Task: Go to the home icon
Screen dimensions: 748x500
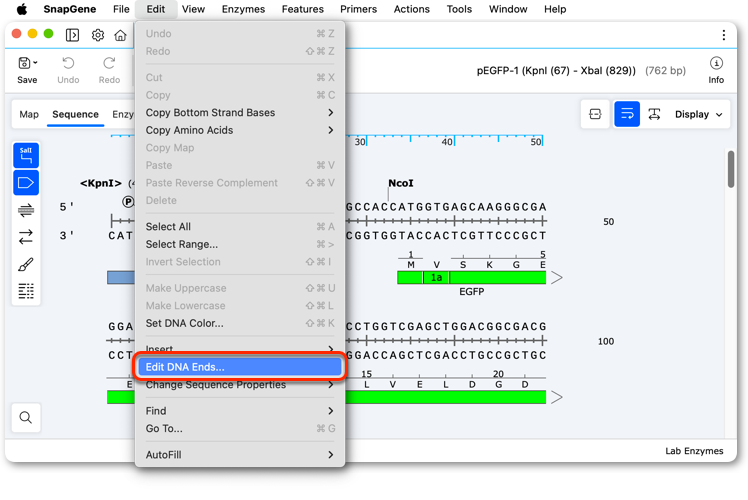Action: click(x=120, y=35)
